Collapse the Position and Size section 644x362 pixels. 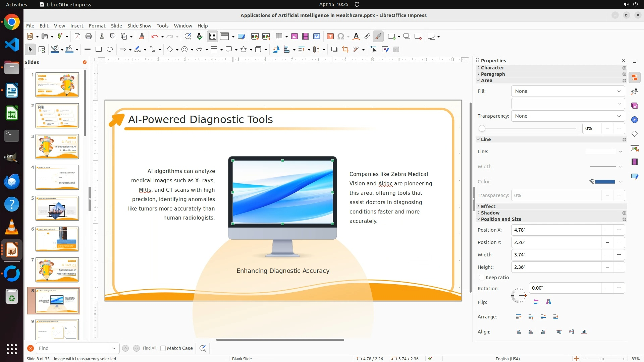pos(501,219)
